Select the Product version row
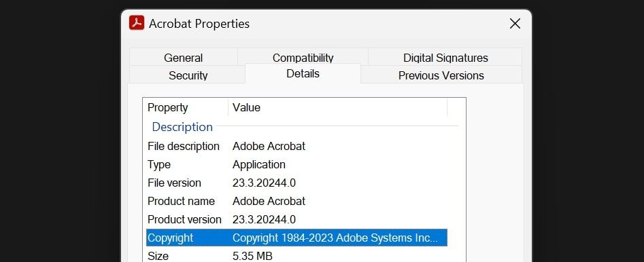 [296, 219]
